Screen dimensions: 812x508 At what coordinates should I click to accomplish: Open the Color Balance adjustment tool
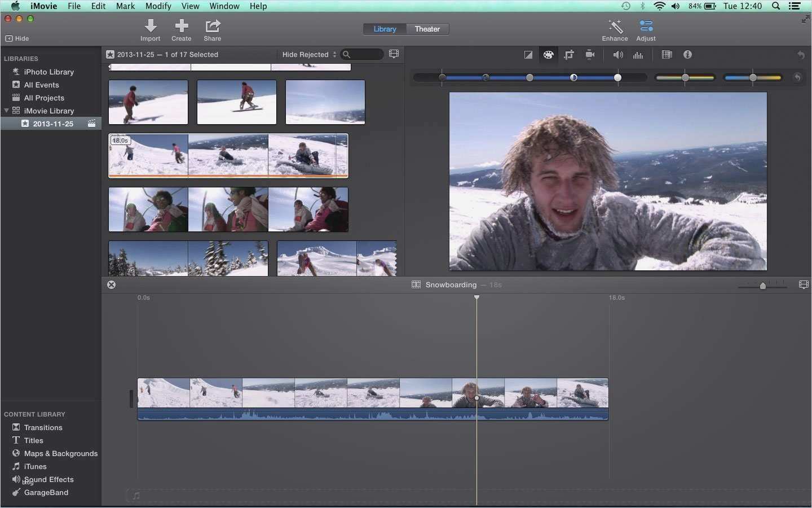tap(528, 55)
